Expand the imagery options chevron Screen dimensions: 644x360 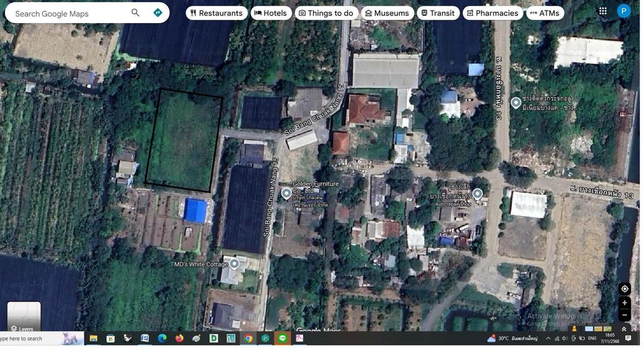[x=624, y=329]
